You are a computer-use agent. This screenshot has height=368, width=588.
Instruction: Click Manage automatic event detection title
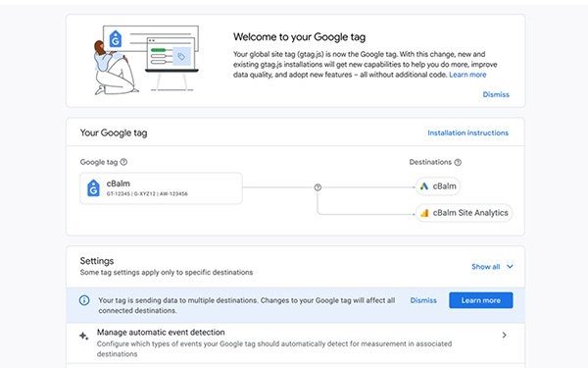pyautogui.click(x=161, y=333)
